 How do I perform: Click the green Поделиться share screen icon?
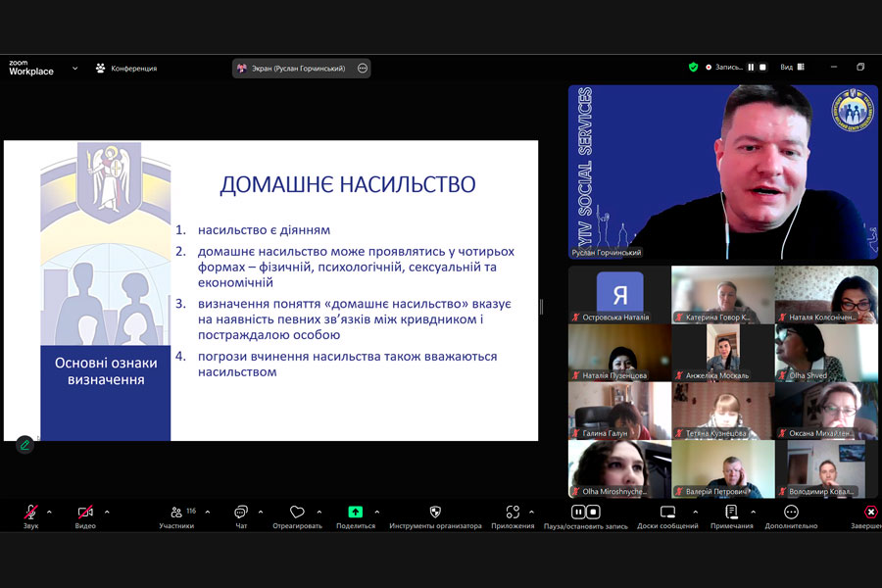356,512
